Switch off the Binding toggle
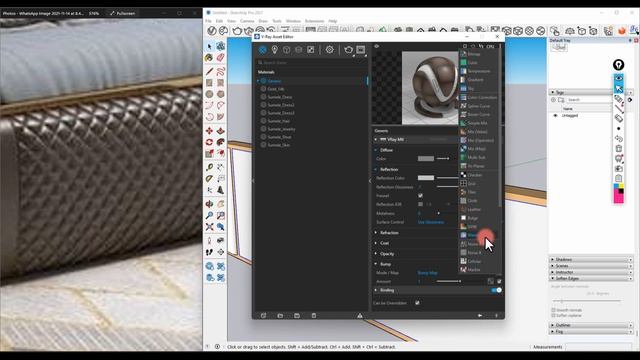 pyautogui.click(x=496, y=290)
